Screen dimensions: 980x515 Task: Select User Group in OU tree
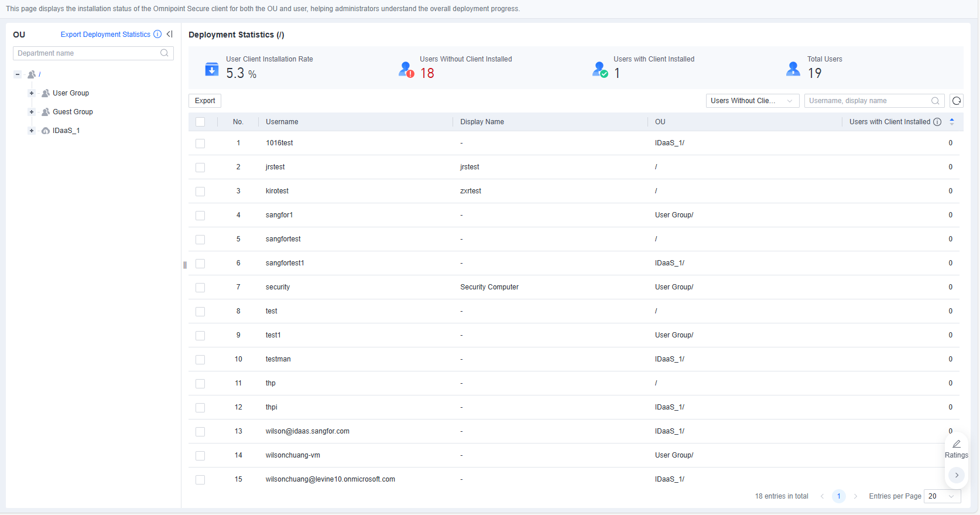pyautogui.click(x=71, y=93)
